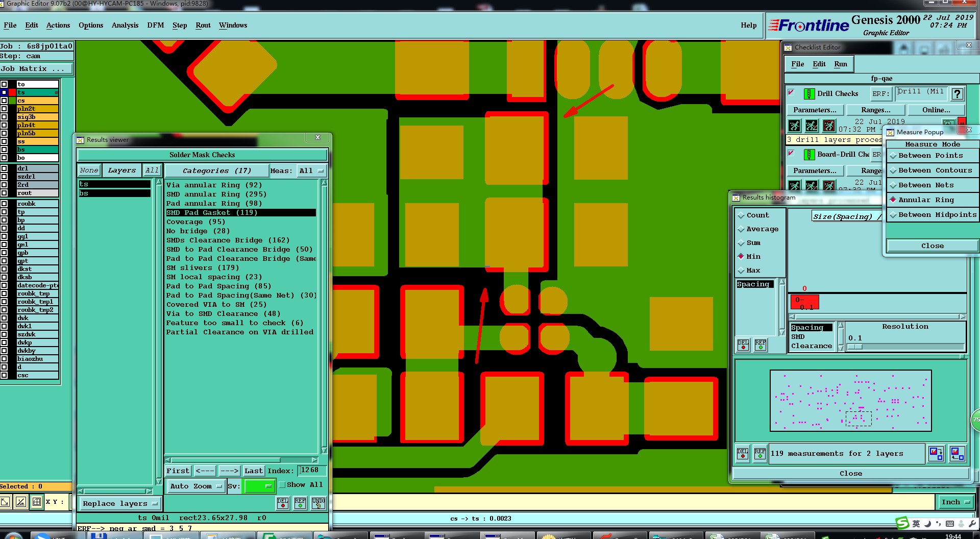Click the UNDO icon in Results viewer

pyautogui.click(x=318, y=503)
